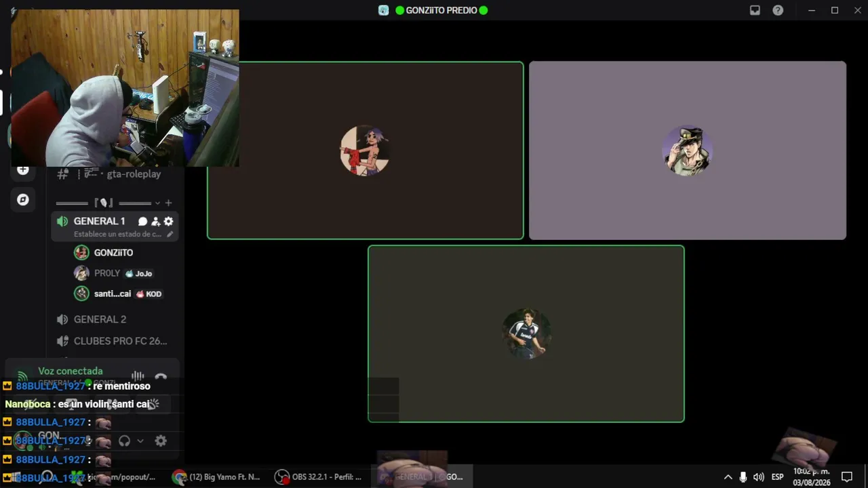Open santi...cai's entry in the voice list
Image resolution: width=868 pixels, height=488 pixels.
click(x=115, y=293)
